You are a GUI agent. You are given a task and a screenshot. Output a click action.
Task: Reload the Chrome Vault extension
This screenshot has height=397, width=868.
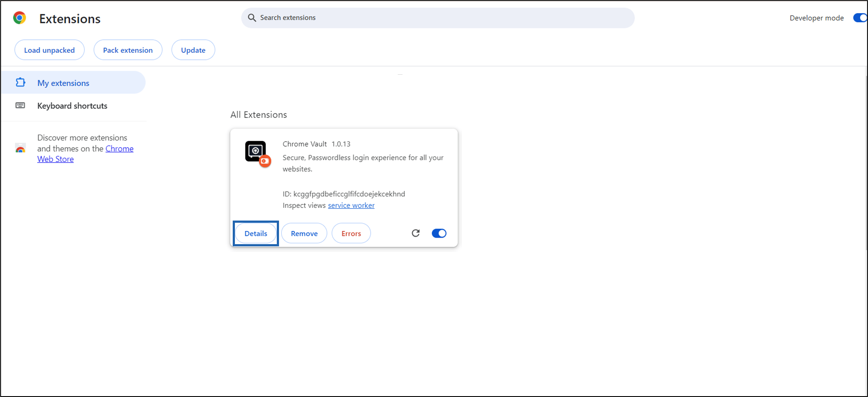coord(416,233)
